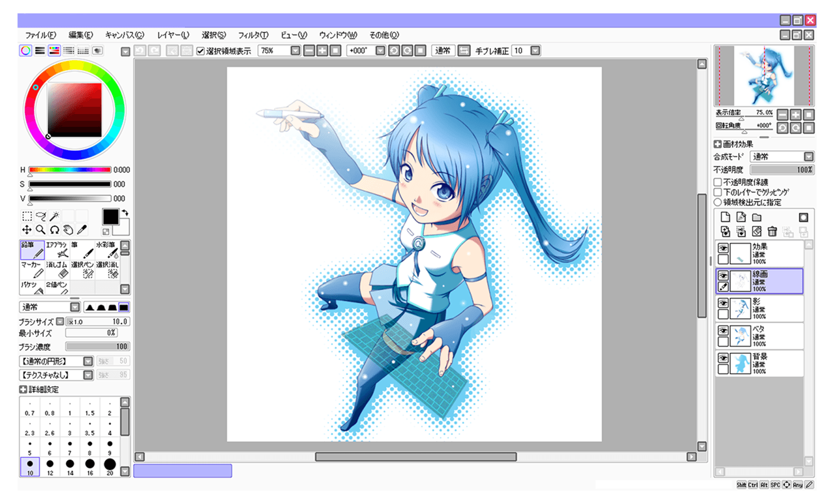Activate the Hand pan tool
Screen dimensions: 835x504
[x=68, y=230]
